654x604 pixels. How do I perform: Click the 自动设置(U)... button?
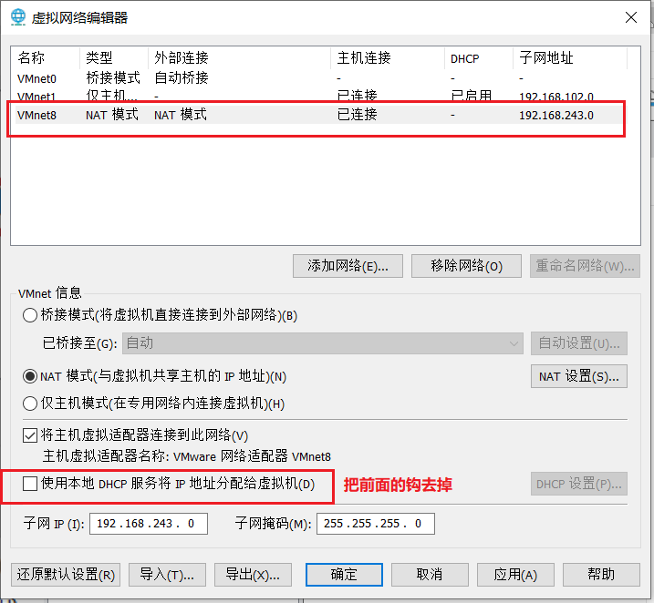(x=579, y=343)
